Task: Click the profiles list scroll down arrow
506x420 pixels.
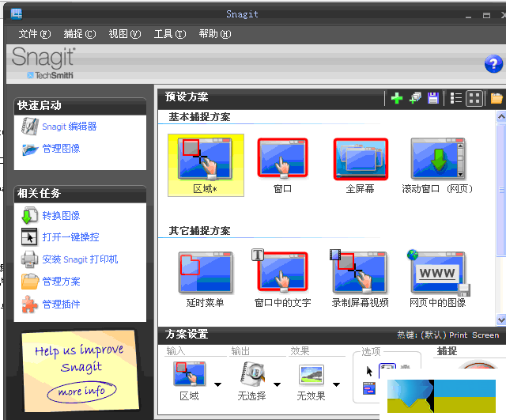Action: coord(500,320)
